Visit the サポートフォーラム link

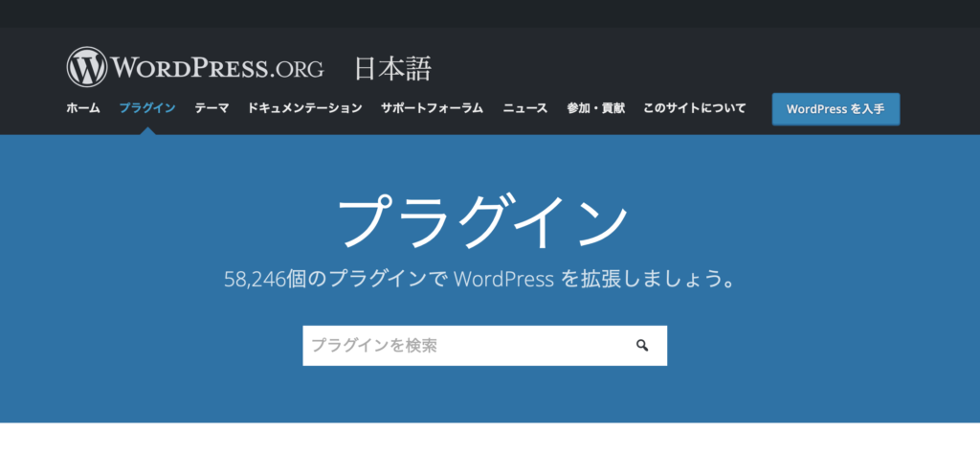[x=432, y=108]
